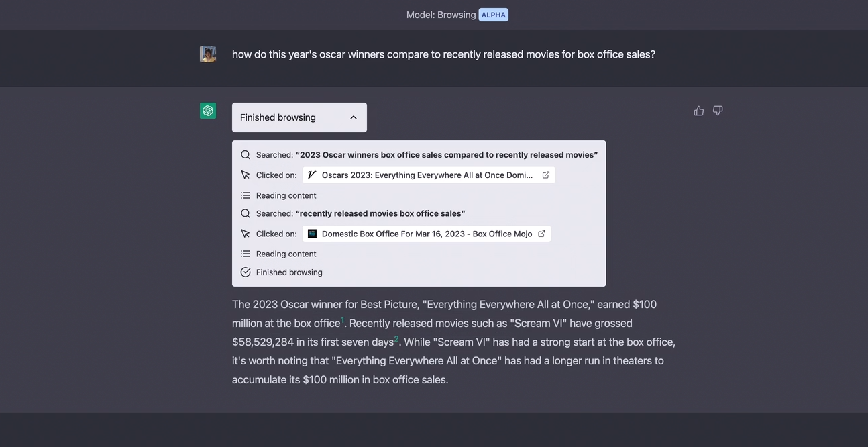Click second 'Reading content' step text
868x447 pixels.
coord(286,254)
